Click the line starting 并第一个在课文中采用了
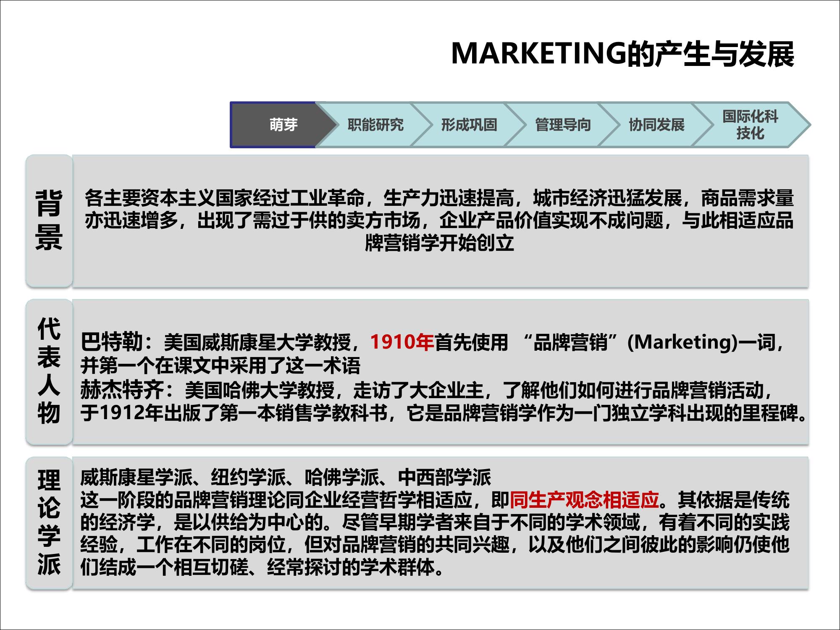This screenshot has height=630, width=840. pos(220,366)
